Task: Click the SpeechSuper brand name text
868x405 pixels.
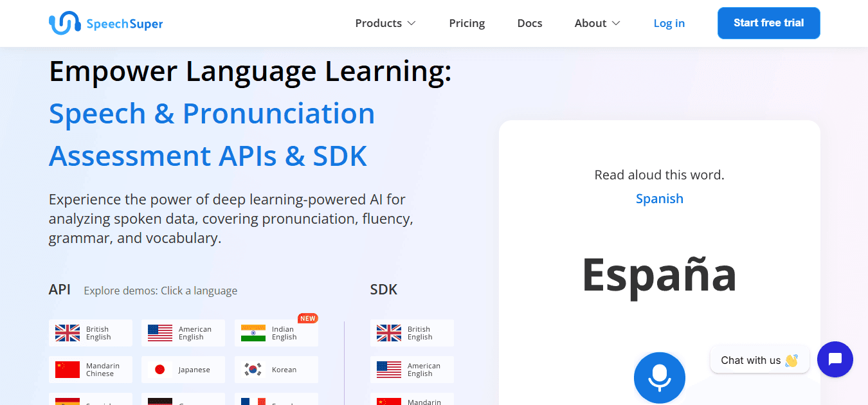Action: tap(124, 24)
